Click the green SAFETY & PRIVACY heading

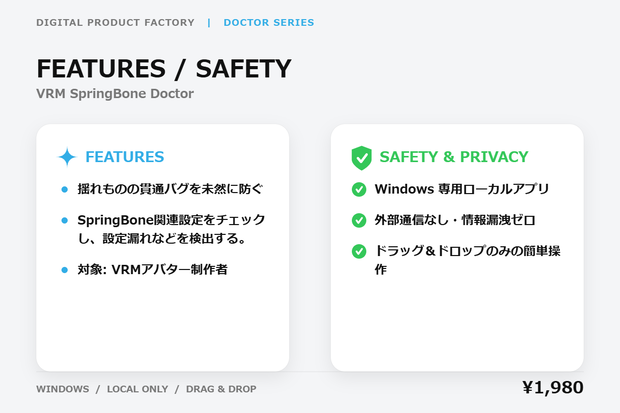454,157
